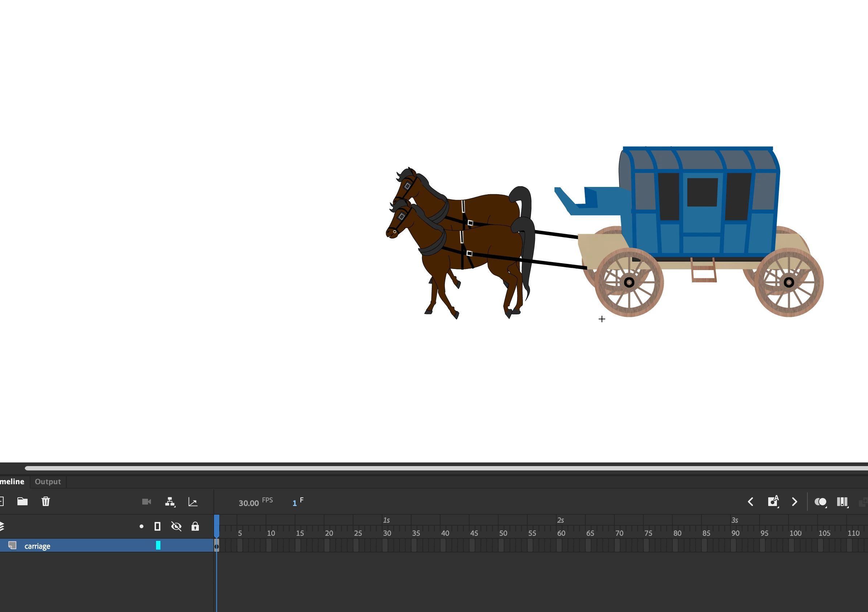Delete layer with the trash icon
Screen dimensions: 868x612
(x=46, y=502)
